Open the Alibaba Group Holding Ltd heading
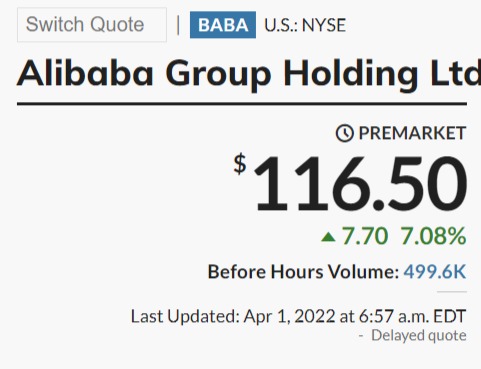481x369 pixels. click(x=249, y=74)
